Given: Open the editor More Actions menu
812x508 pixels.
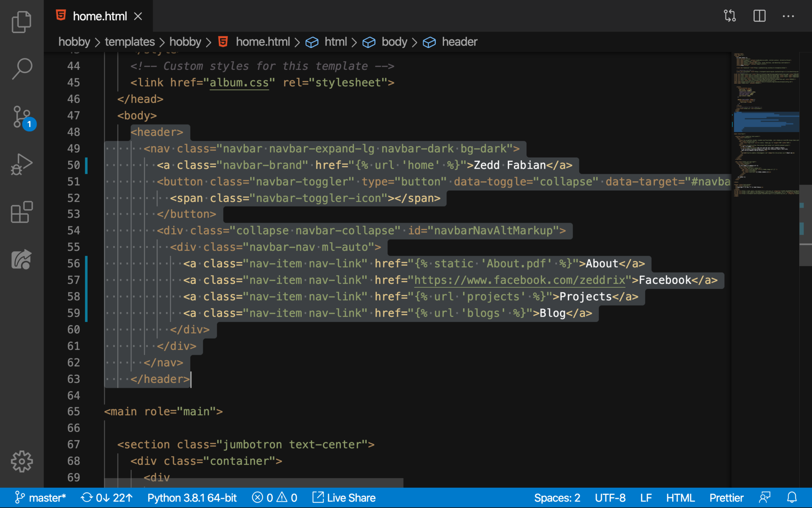Looking at the screenshot, I should [x=788, y=16].
